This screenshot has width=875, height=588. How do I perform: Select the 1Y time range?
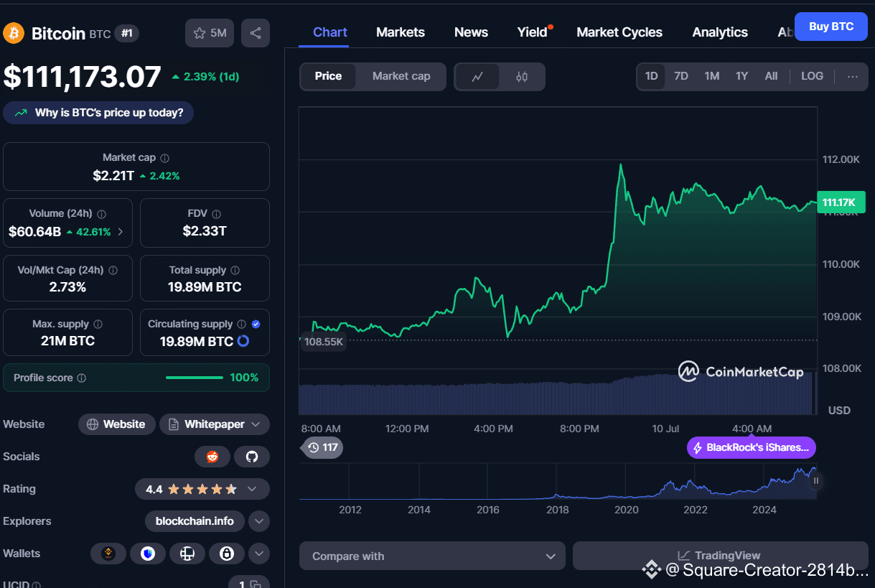(x=741, y=76)
